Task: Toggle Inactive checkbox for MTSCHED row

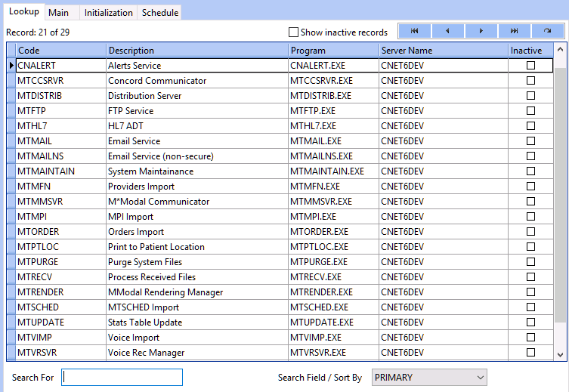Action: point(530,307)
